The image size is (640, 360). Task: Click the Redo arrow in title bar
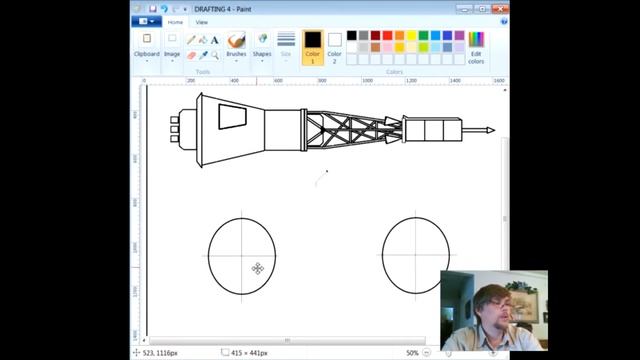click(176, 9)
